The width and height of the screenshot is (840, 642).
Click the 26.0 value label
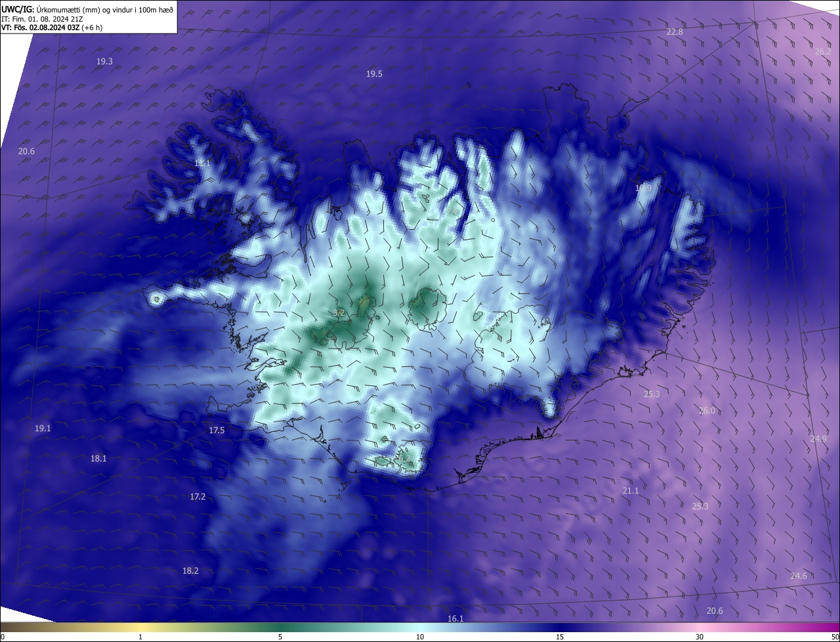pos(707,411)
